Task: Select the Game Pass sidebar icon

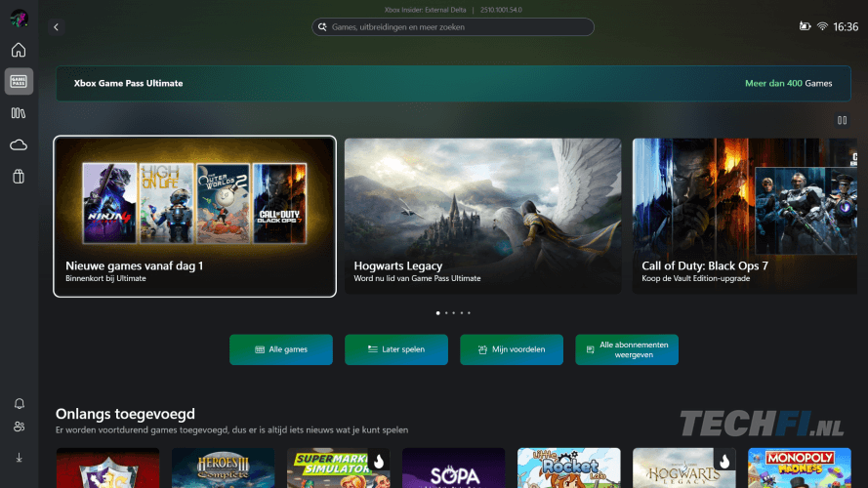Action: 19,82
